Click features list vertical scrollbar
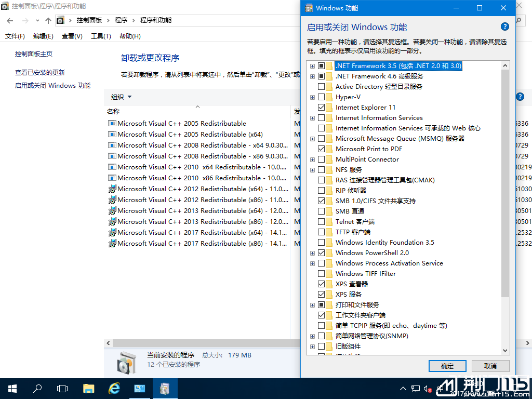The height and width of the screenshot is (399, 532). pyautogui.click(x=505, y=183)
